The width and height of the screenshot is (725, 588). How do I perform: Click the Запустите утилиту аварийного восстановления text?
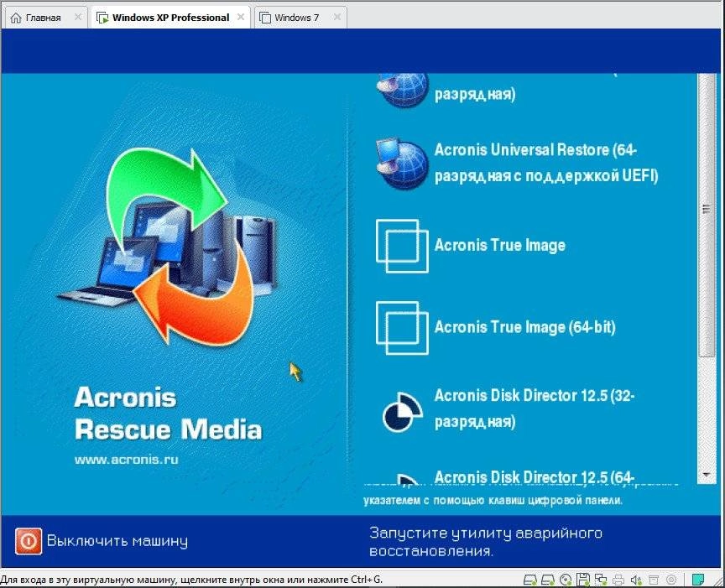(x=486, y=542)
